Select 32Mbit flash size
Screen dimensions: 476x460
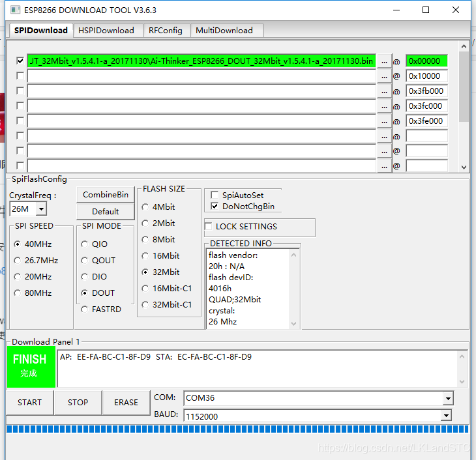[x=145, y=272]
